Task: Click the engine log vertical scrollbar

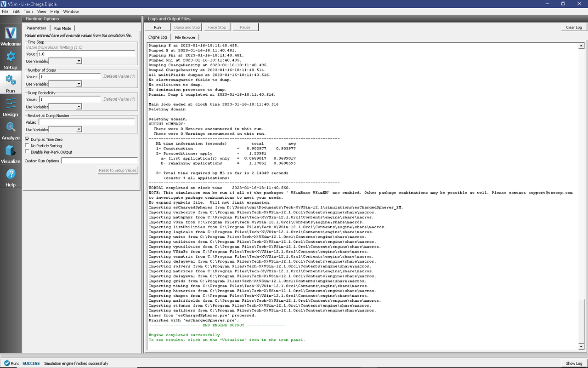Action: (x=581, y=193)
